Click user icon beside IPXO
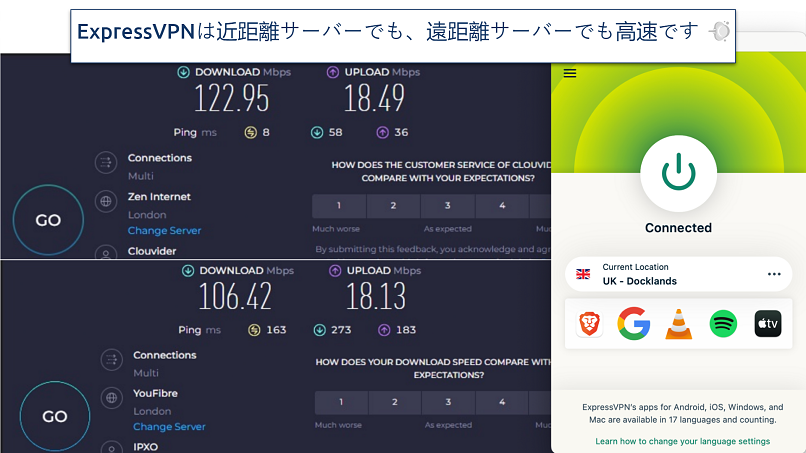Image resolution: width=806 pixels, height=453 pixels. click(x=112, y=447)
